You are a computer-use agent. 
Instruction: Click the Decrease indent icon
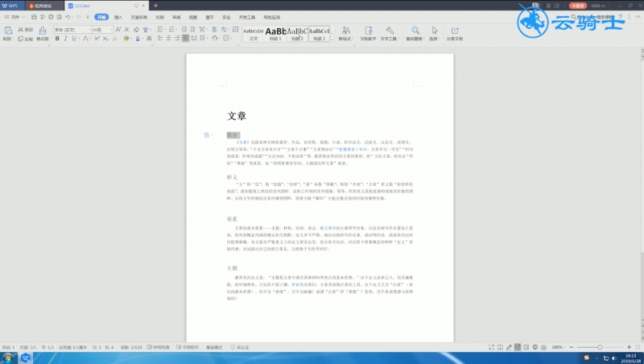pos(184,30)
